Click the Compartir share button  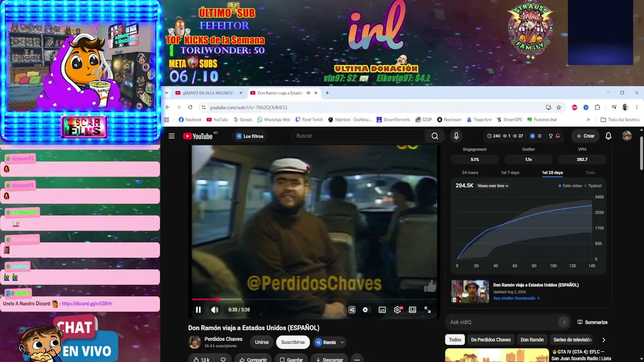click(253, 359)
